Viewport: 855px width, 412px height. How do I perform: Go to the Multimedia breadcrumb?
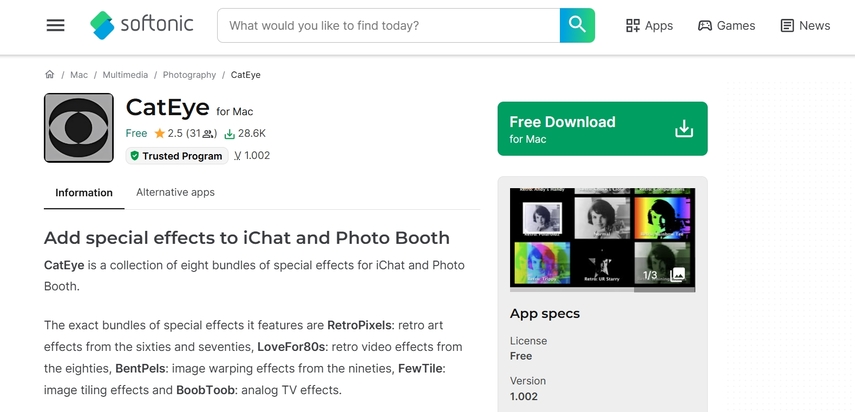(x=125, y=75)
